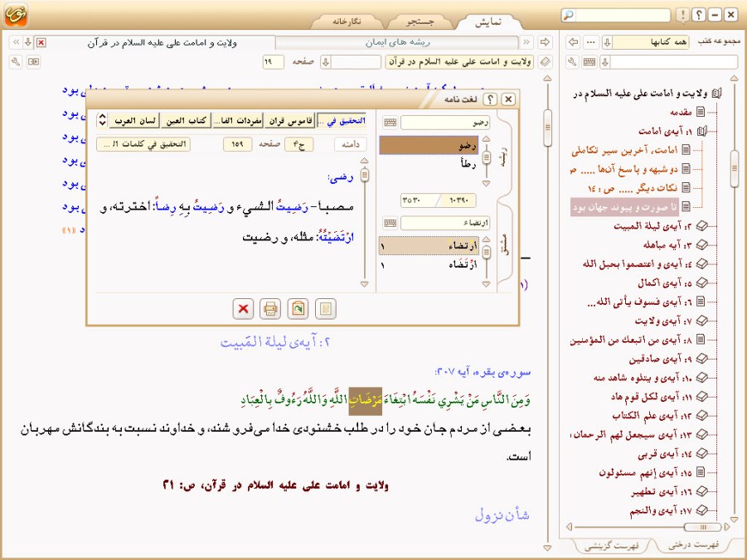The image size is (747, 560).
Task: Print the dictionary entry using the printer icon
Action: pos(270,308)
